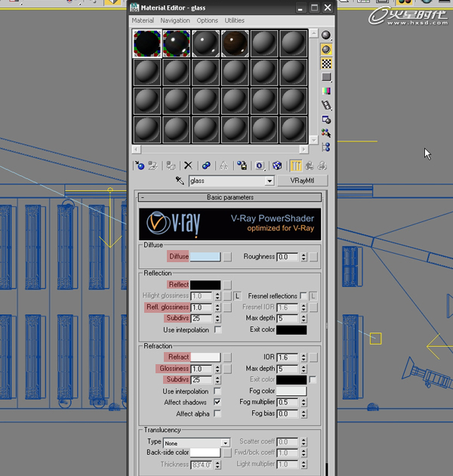Click the sample slots horizontal scroll right arrow

304,149
